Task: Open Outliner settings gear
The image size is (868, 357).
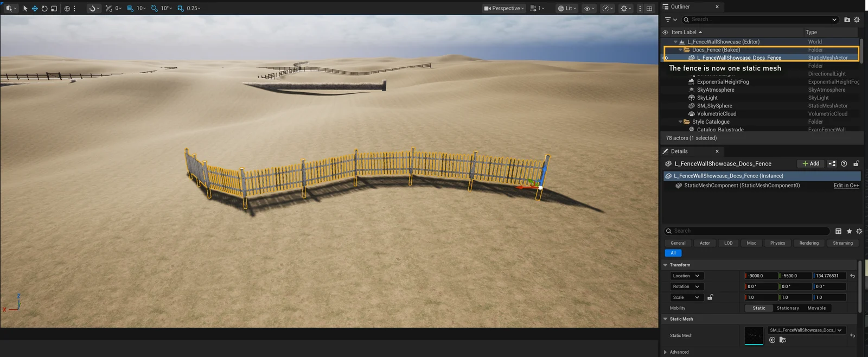Action: [857, 20]
